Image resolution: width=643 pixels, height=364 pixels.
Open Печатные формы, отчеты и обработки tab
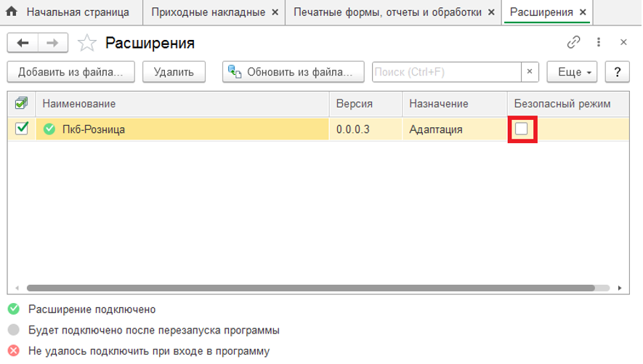coord(387,12)
